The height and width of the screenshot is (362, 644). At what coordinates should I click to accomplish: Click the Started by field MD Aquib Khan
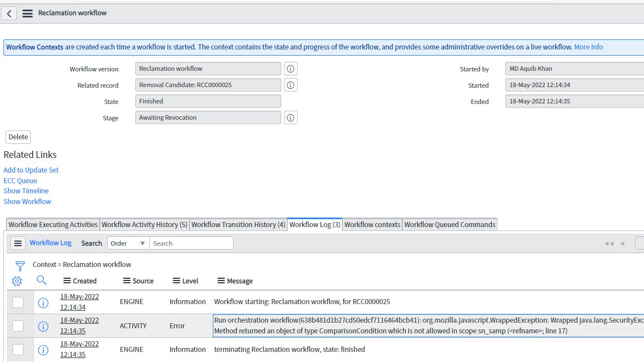[x=574, y=69]
